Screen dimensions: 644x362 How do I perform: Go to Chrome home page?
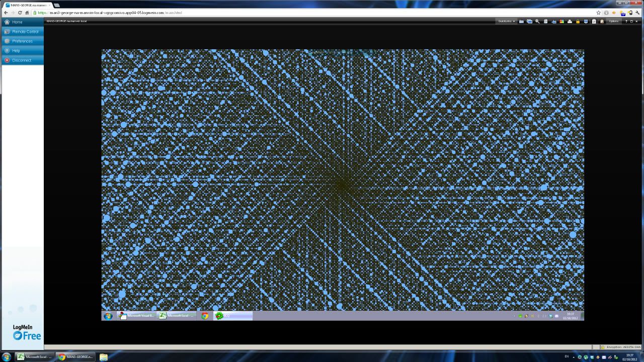[27, 13]
